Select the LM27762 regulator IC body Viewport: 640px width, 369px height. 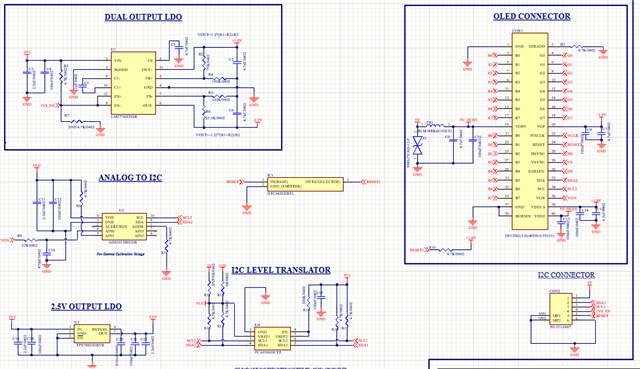(133, 83)
